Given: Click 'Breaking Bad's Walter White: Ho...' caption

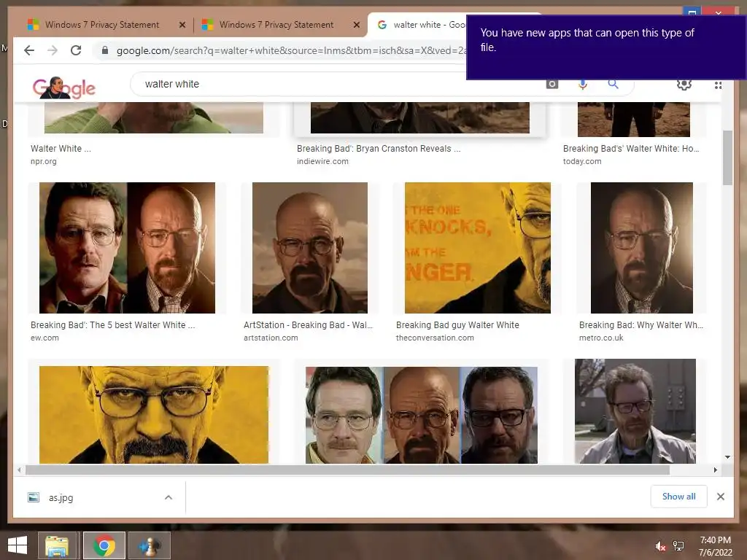Looking at the screenshot, I should [x=631, y=149].
